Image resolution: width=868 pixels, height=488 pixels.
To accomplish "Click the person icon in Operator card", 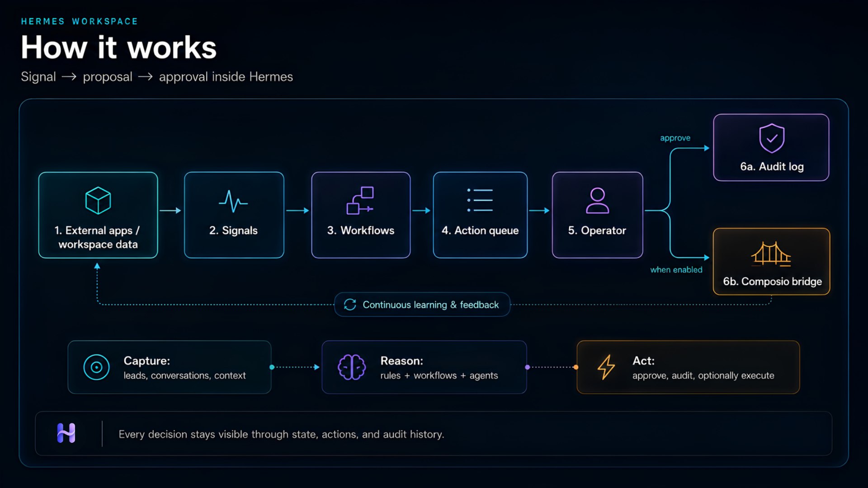I will point(597,201).
